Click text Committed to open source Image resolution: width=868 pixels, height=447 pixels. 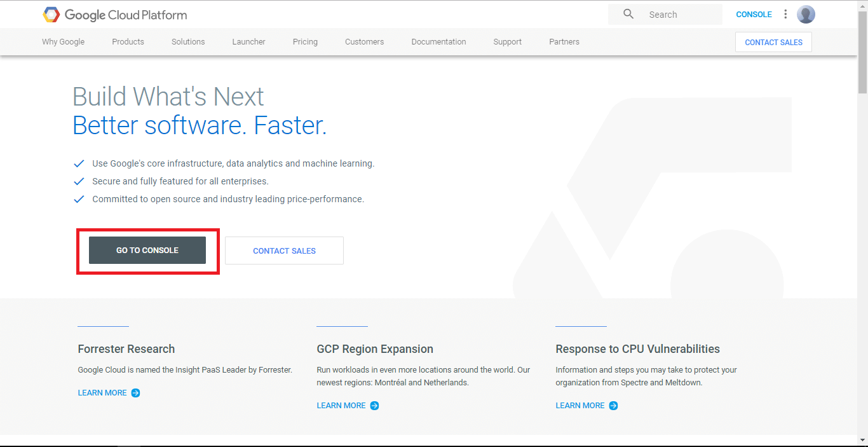coord(228,199)
